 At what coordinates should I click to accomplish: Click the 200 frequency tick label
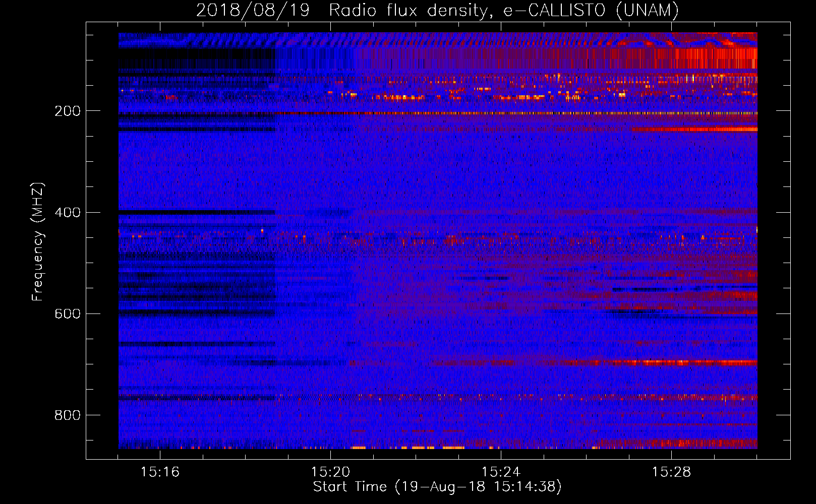click(x=67, y=111)
